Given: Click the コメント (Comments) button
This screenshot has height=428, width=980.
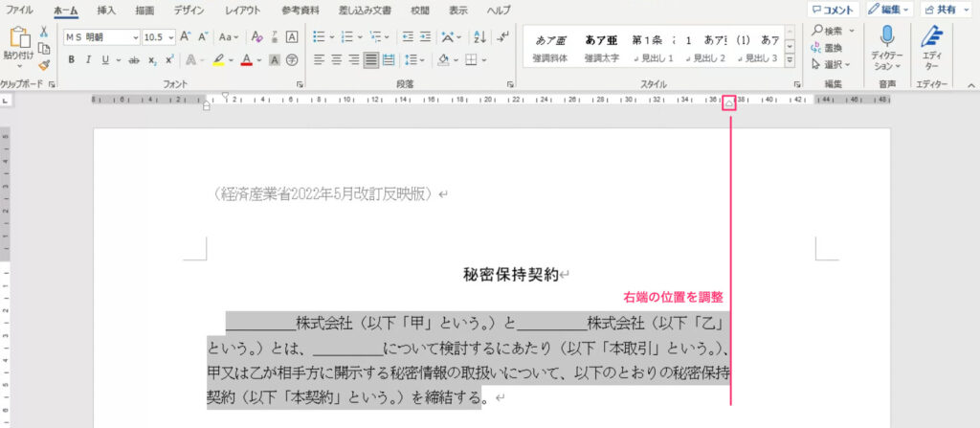Looking at the screenshot, I should coord(834,10).
